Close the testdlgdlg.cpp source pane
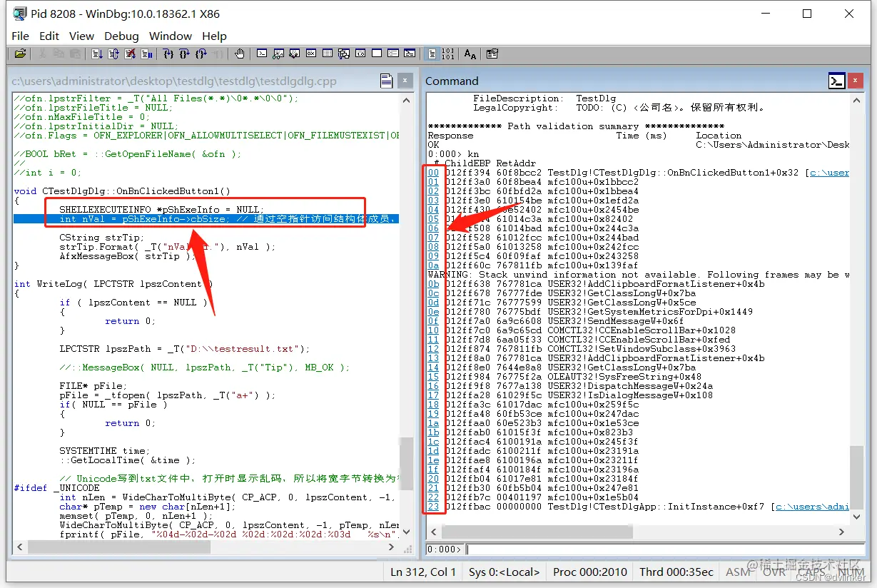 tap(405, 81)
